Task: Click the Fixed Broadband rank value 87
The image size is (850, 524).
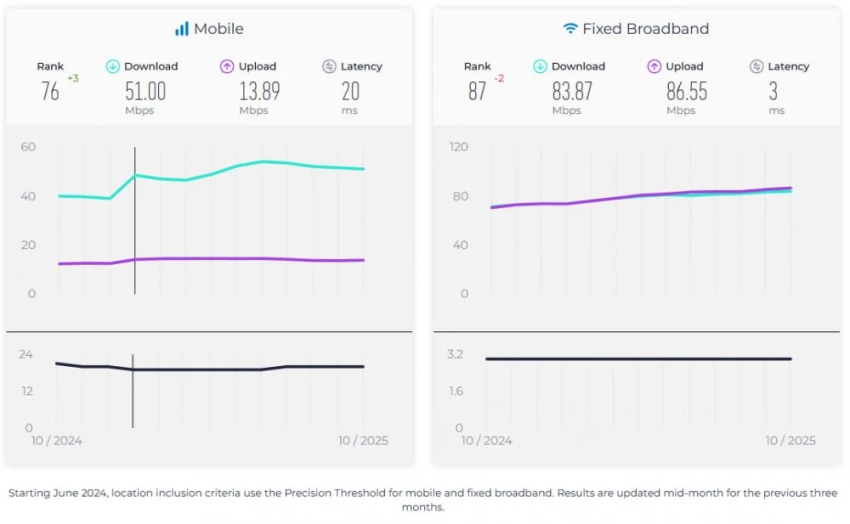Action: (x=477, y=92)
